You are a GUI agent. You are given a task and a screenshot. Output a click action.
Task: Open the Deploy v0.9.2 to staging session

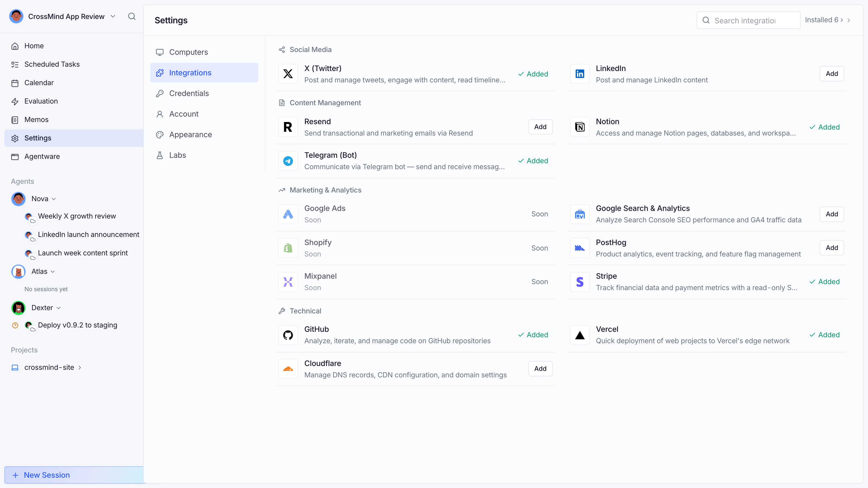point(78,325)
